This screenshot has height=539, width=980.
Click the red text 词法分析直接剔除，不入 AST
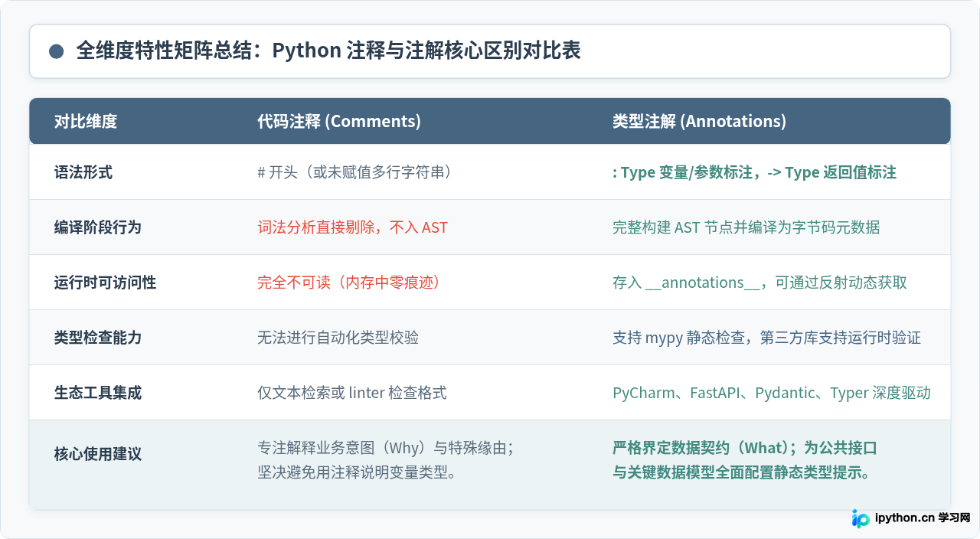point(352,227)
